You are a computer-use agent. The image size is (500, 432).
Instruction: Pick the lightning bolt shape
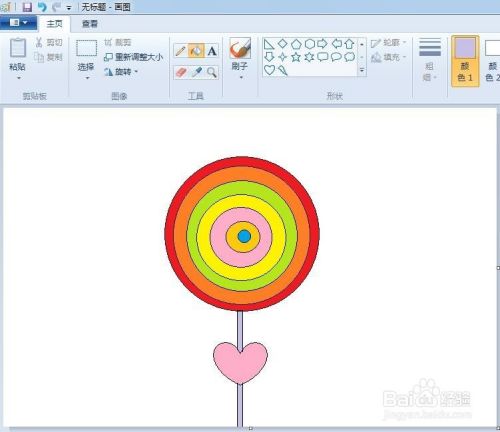[x=283, y=70]
